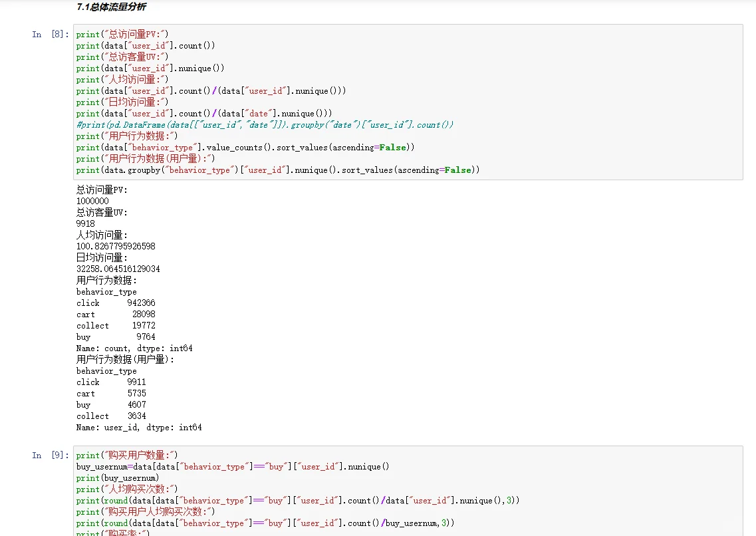Place cursor on print("总访问量PV:") code line
The width and height of the screenshot is (756, 536).
click(x=122, y=34)
